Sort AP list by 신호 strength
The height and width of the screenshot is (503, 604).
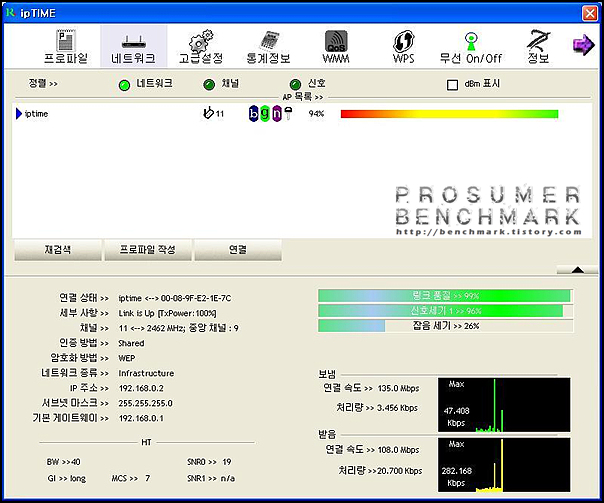[295, 85]
